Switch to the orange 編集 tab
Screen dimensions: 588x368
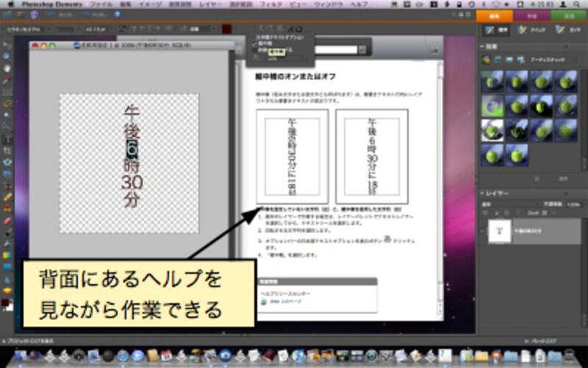(494, 16)
